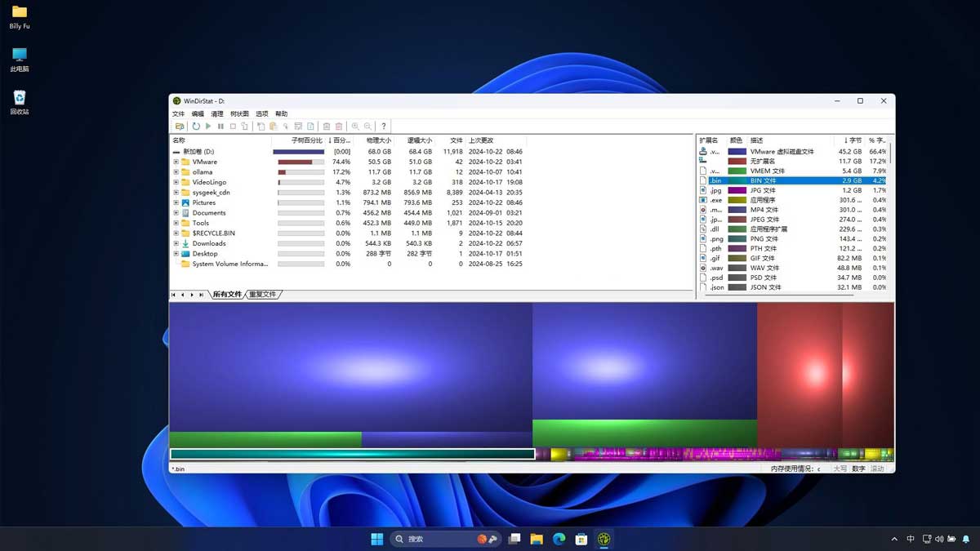
Task: Open Microsoft Edge from taskbar
Action: coord(559,539)
